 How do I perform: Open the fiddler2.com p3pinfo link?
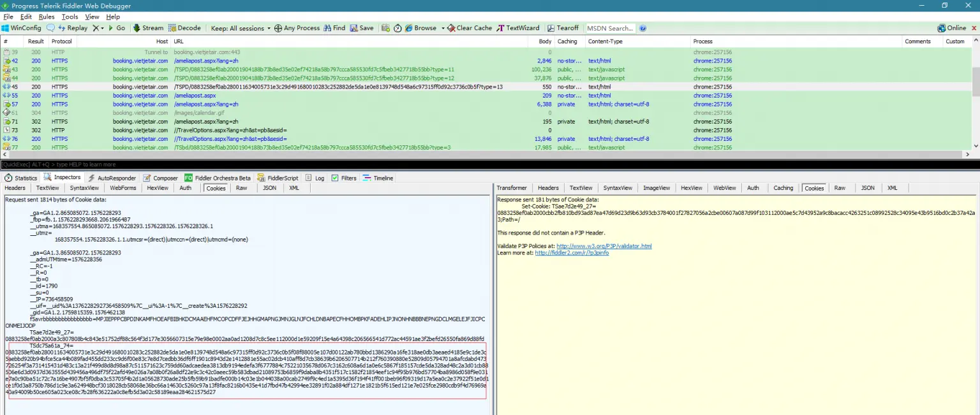pyautogui.click(x=572, y=252)
